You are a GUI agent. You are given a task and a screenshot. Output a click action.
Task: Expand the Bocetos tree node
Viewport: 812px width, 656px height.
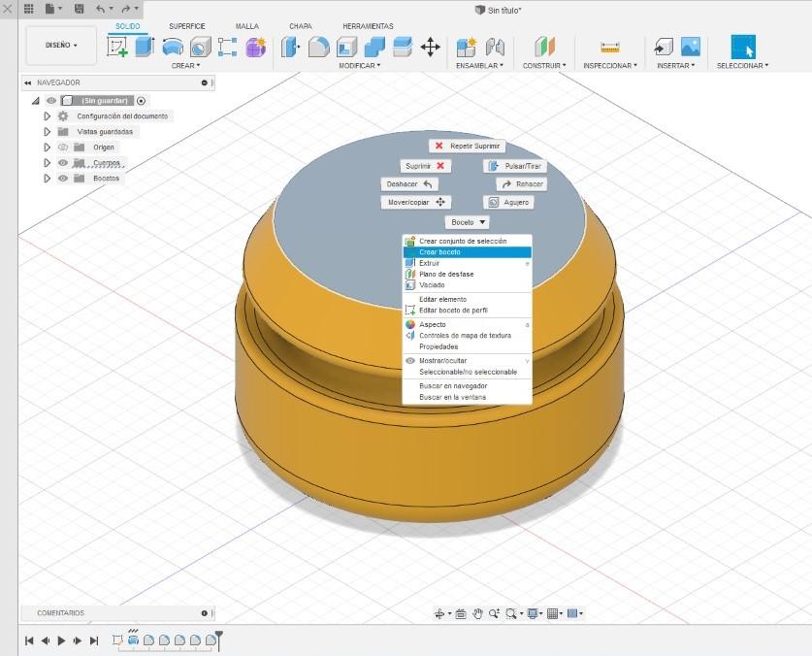click(x=48, y=179)
